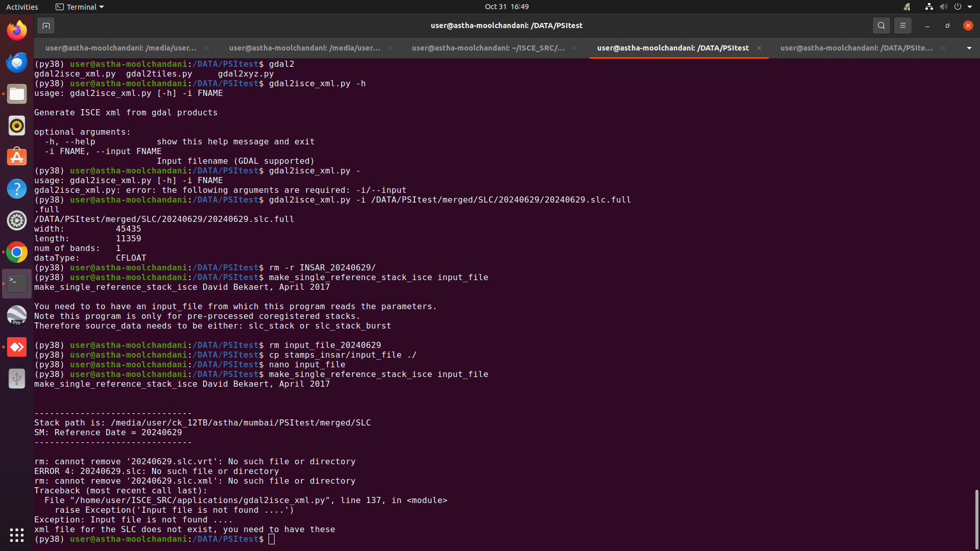The height and width of the screenshot is (551, 980).
Task: Expand the terminal tab list dropdown arrow
Action: click(969, 48)
